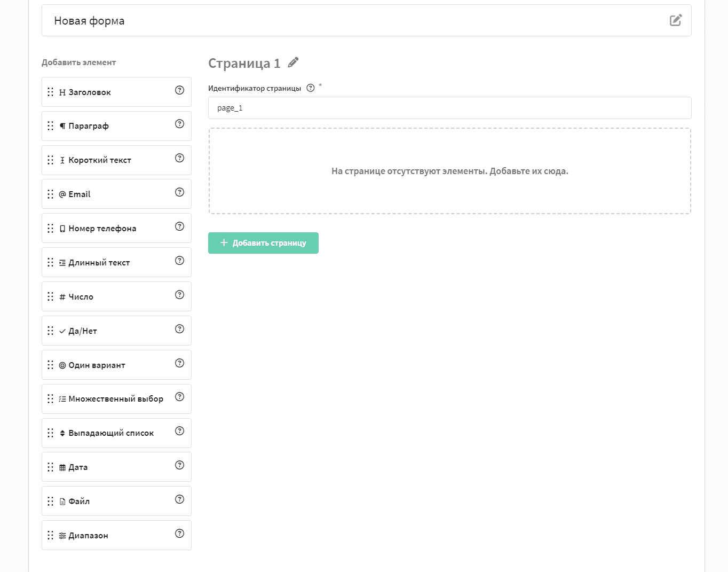Select the Диапазон slider element
This screenshot has width=728, height=572.
116,535
